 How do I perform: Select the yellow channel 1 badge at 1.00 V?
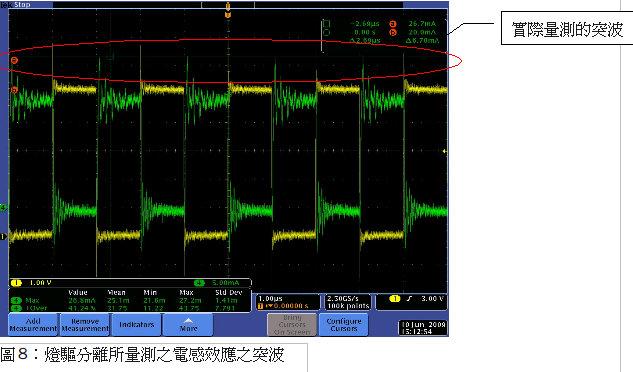coord(17,283)
